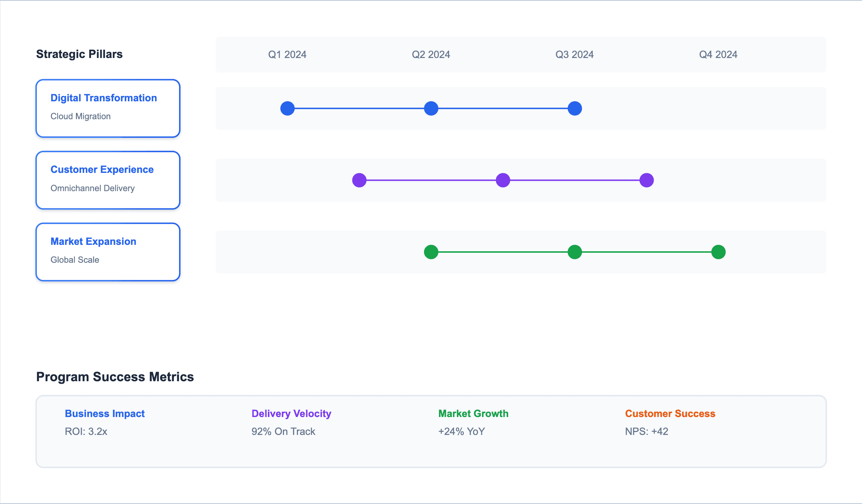The image size is (862, 504).
Task: Select the Q2 2024 column header
Action: click(x=431, y=54)
